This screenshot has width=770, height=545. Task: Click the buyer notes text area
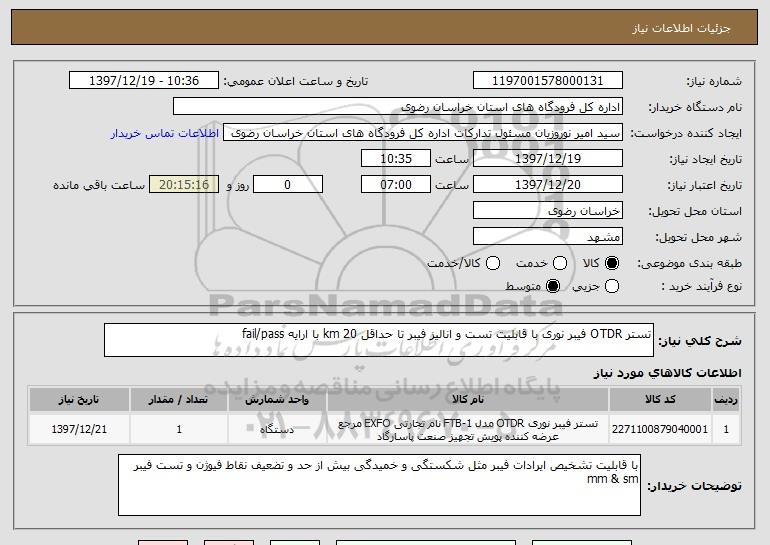click(x=379, y=485)
